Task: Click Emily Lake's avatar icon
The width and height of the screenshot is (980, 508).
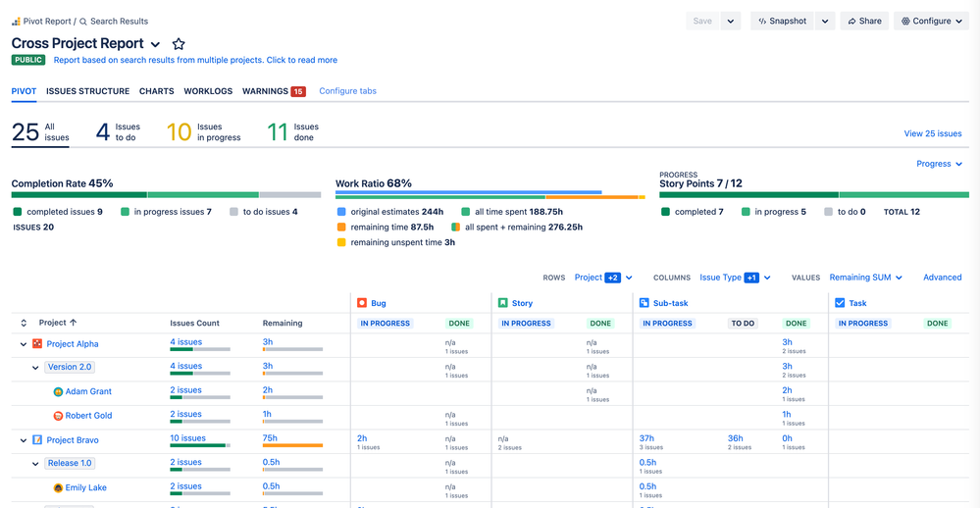Action: pyautogui.click(x=58, y=488)
